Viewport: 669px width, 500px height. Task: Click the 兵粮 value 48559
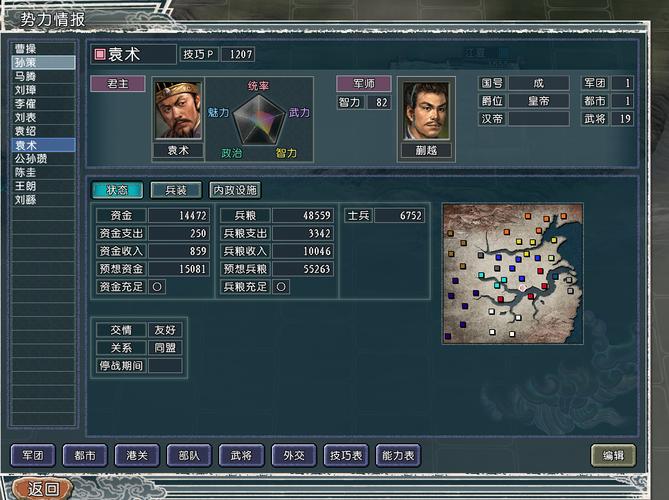[x=303, y=215]
